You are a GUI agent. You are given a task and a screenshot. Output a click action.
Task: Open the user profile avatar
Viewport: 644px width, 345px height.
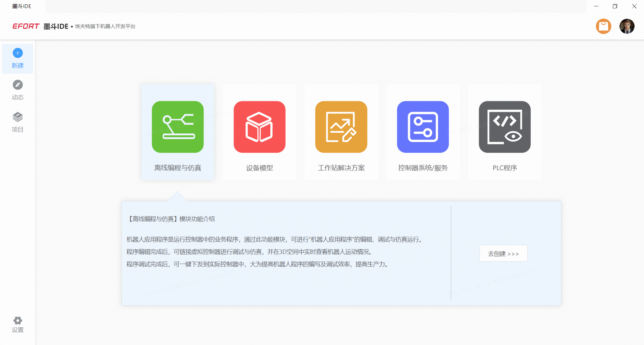[627, 26]
